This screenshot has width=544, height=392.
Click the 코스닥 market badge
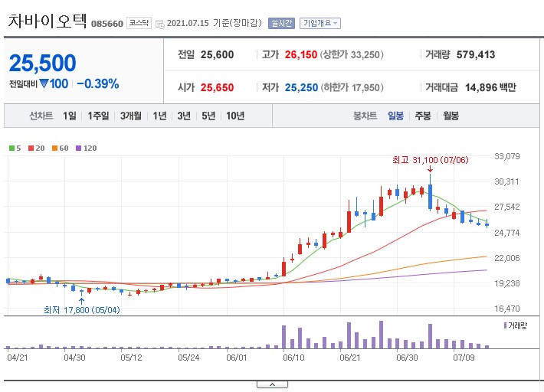(139, 23)
